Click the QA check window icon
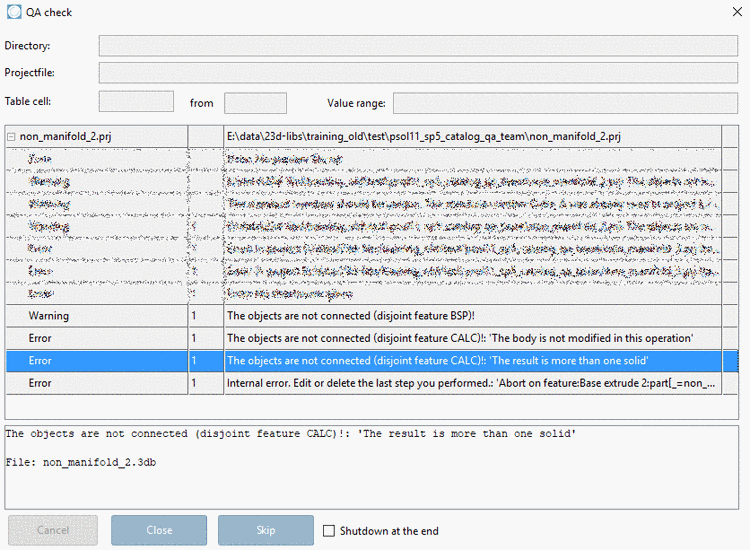This screenshot has height=550, width=750. tap(14, 11)
